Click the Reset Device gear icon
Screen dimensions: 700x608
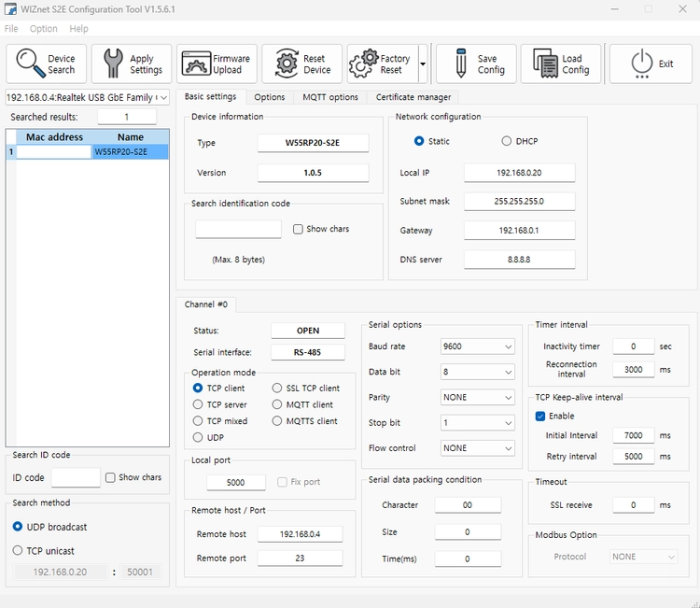(287, 64)
